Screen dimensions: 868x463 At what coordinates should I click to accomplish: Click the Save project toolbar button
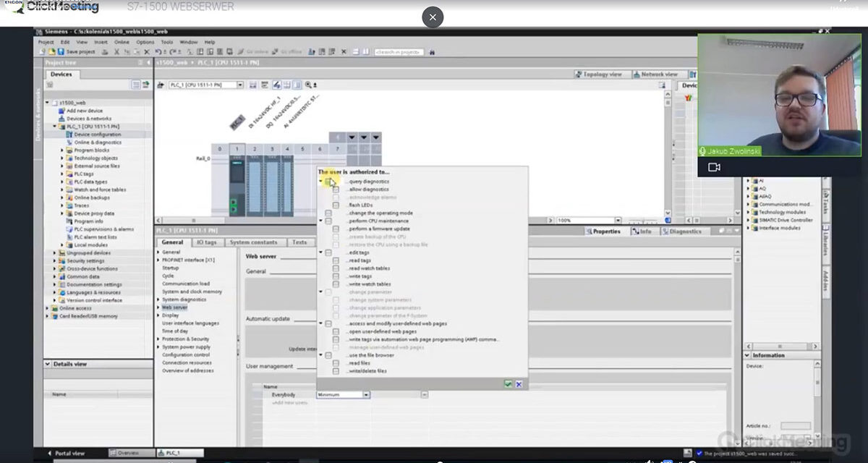point(77,52)
